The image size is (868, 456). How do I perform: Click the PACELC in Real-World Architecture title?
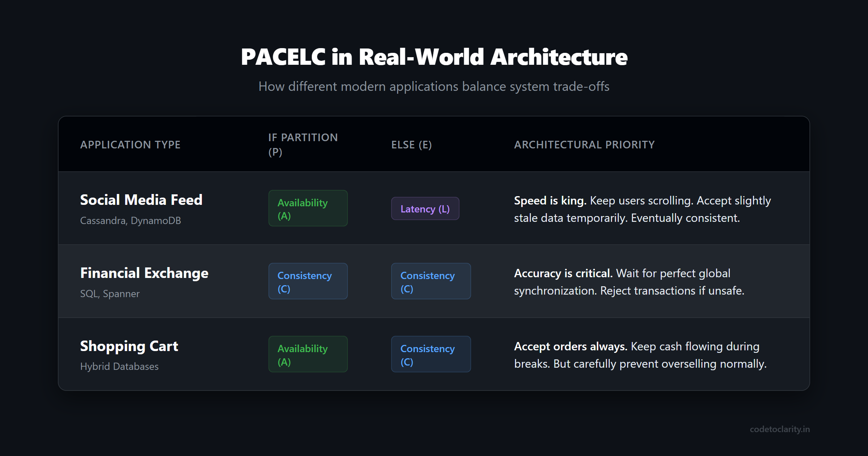(x=434, y=56)
